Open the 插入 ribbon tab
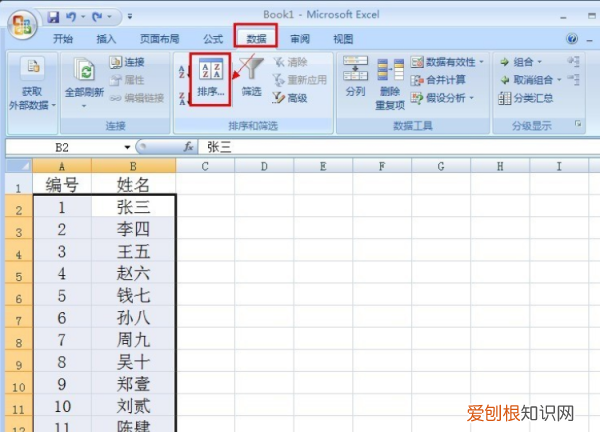Screen dimensions: 600x432 point(106,39)
